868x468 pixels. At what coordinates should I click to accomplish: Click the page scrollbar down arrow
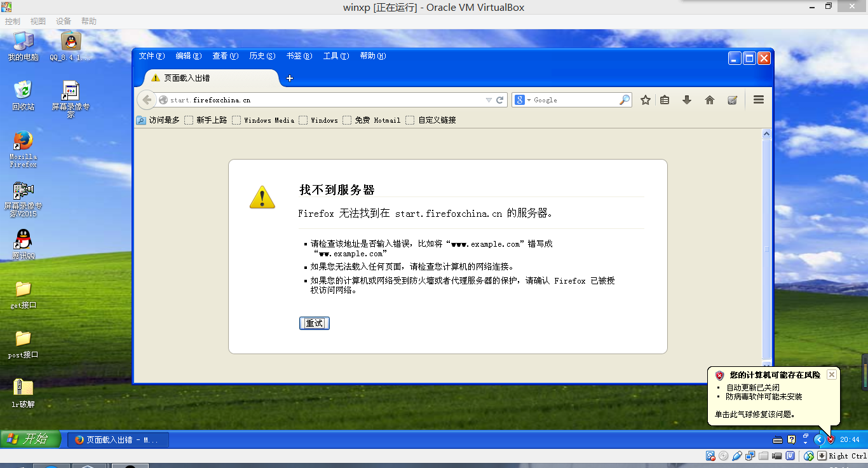click(x=766, y=364)
